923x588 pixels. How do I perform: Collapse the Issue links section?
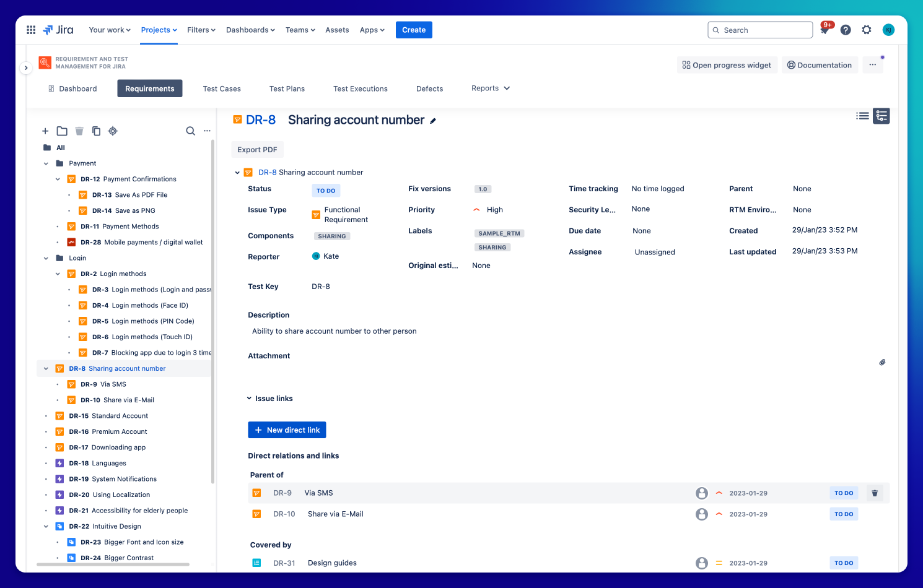point(250,398)
